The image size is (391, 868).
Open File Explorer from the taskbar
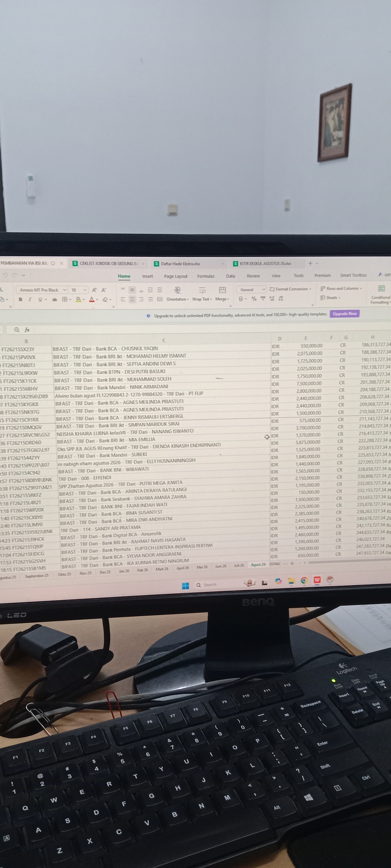tap(291, 581)
